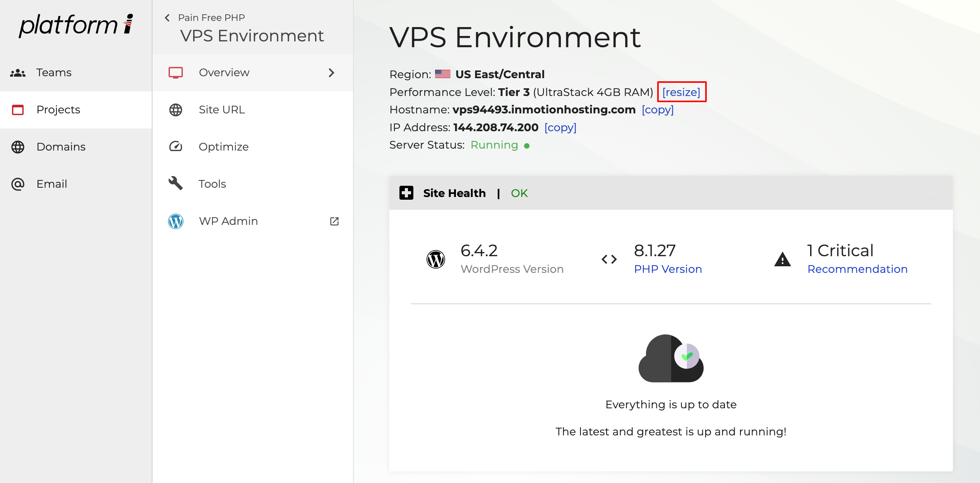Click the Domains globe icon
980x483 pixels.
(18, 147)
